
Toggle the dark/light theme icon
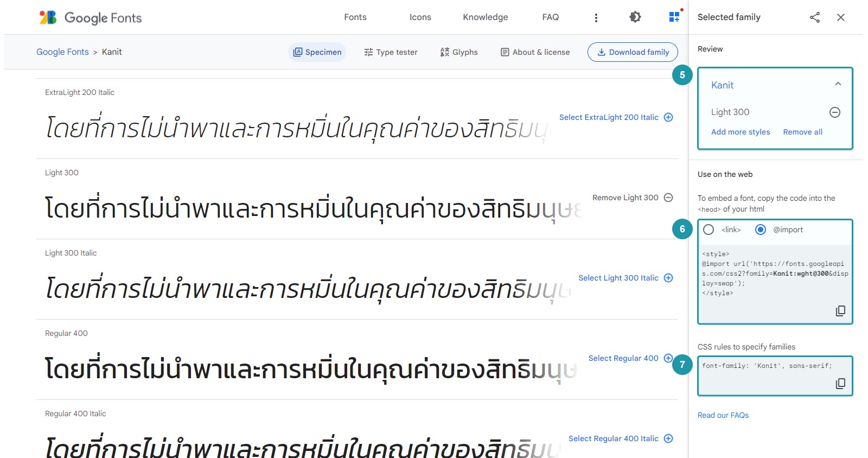[635, 17]
